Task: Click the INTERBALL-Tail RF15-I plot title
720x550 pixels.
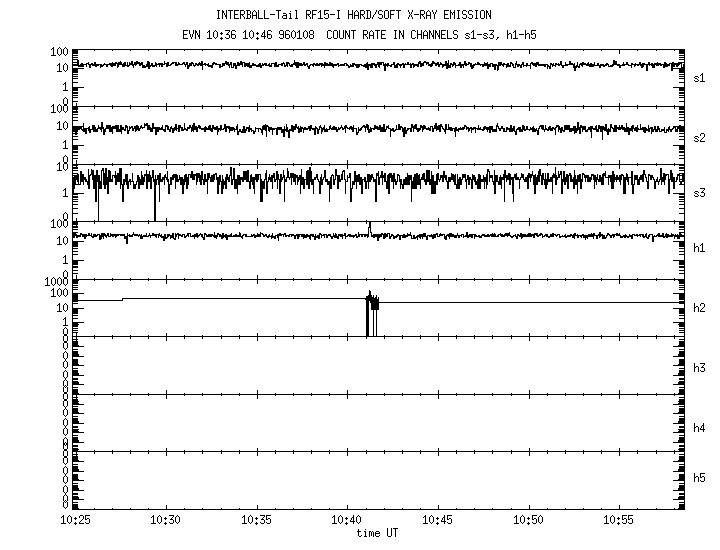Action: click(x=353, y=15)
